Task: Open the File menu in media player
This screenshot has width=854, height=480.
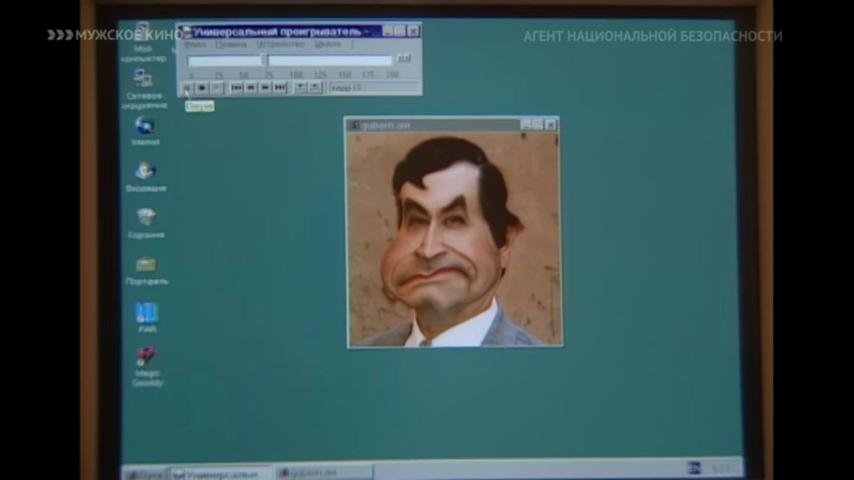Action: (x=194, y=45)
